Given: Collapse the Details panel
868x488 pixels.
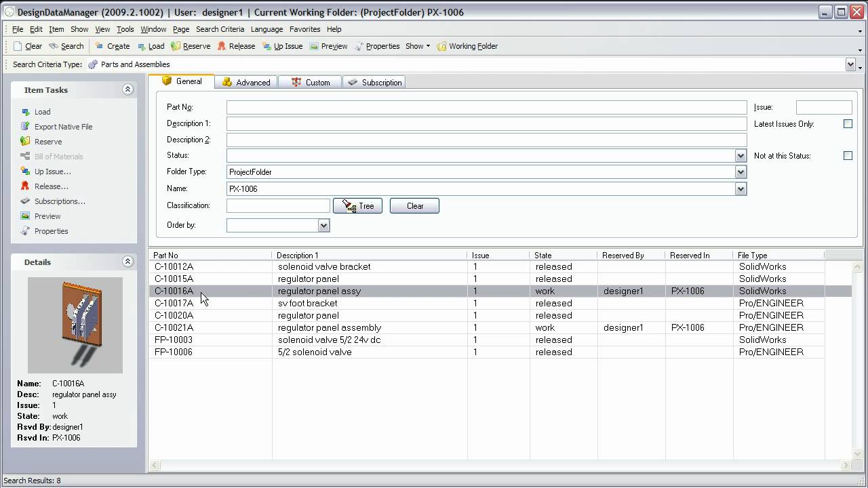Looking at the screenshot, I should click(127, 262).
